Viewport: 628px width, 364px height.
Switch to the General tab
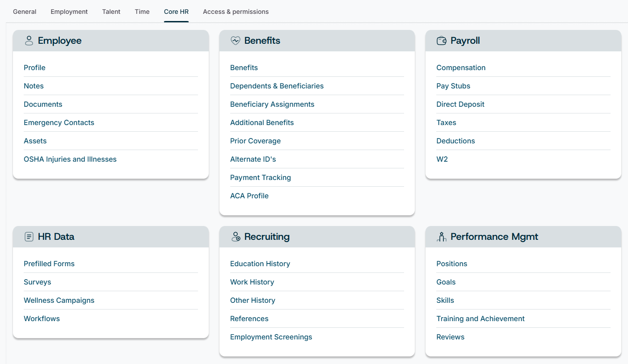pos(25,12)
